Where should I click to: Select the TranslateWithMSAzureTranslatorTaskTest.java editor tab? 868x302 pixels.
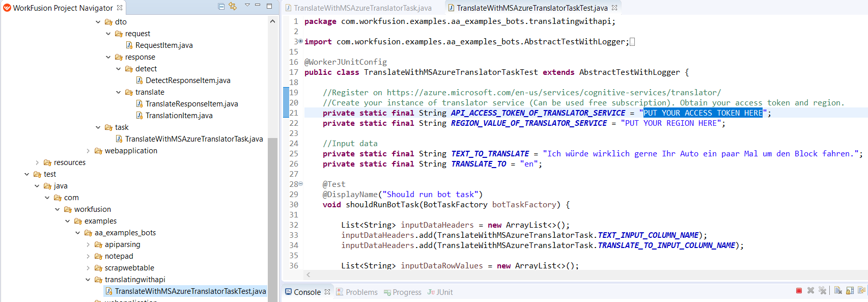coord(532,8)
